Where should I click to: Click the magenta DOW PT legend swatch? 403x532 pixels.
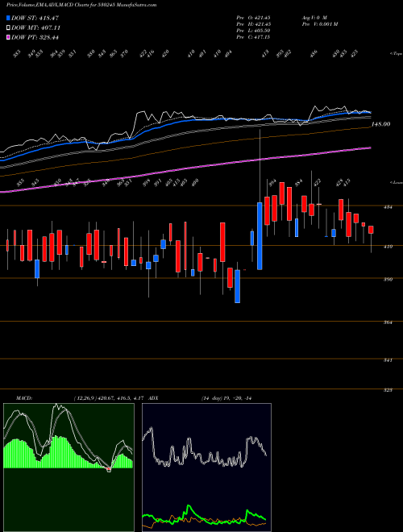pyautogui.click(x=8, y=37)
